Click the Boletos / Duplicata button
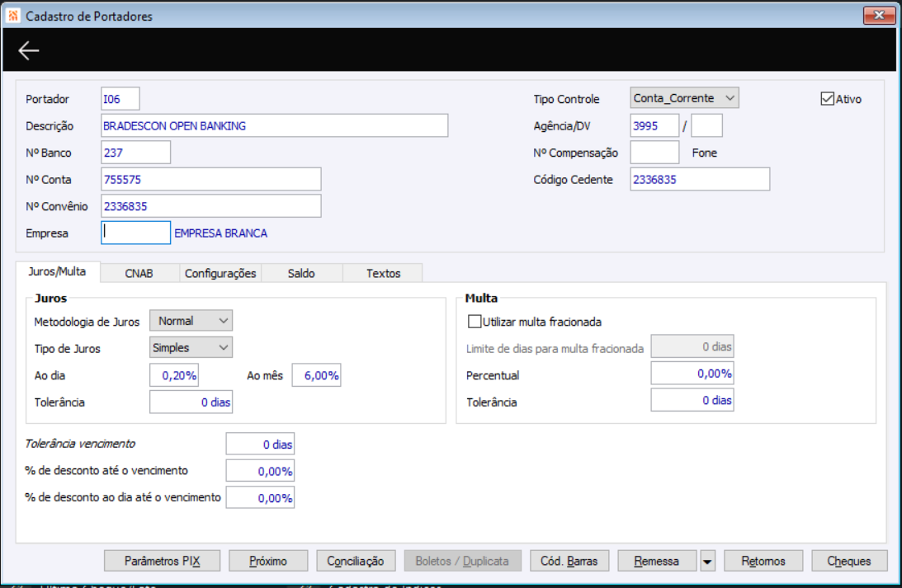 [x=462, y=561]
